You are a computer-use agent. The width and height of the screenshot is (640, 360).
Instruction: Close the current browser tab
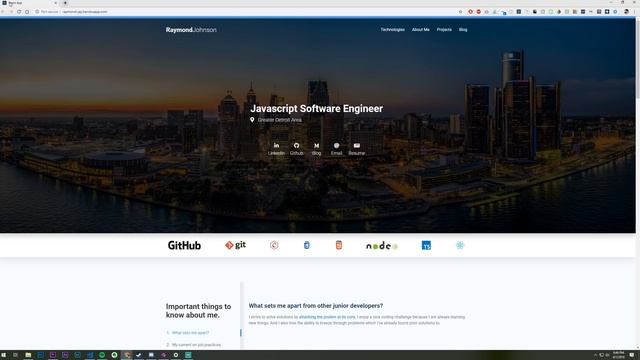tap(56, 3)
